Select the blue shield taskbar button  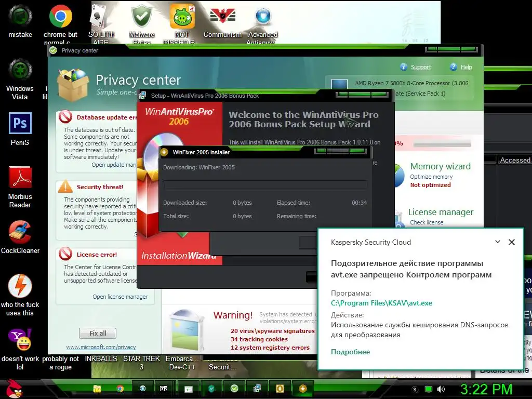pyautogui.click(x=211, y=389)
